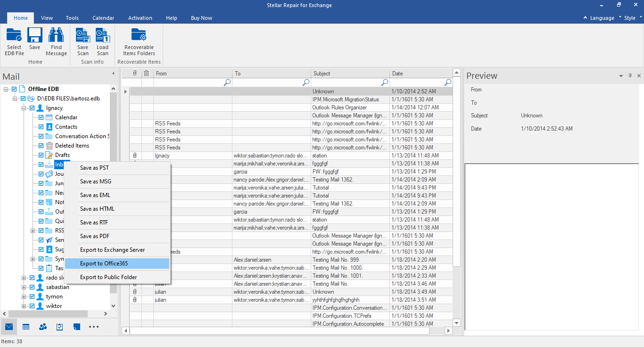This screenshot has width=644, height=347.
Task: Expand the tymon mailbox node
Action: click(24, 297)
